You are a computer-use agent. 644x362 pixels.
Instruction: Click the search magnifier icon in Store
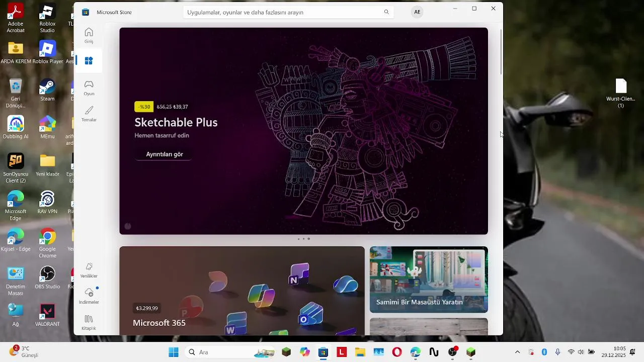(386, 12)
